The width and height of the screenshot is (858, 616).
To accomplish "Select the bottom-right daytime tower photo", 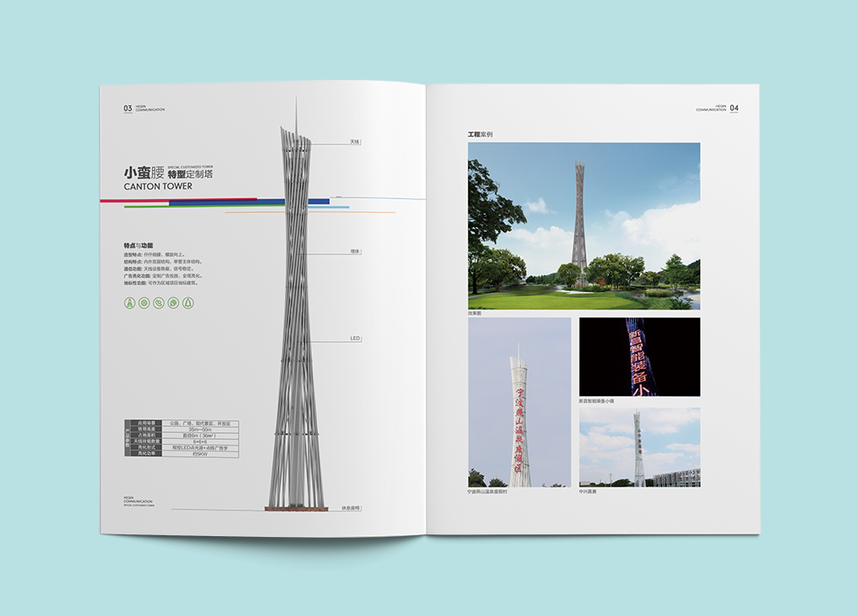I will pos(639,447).
